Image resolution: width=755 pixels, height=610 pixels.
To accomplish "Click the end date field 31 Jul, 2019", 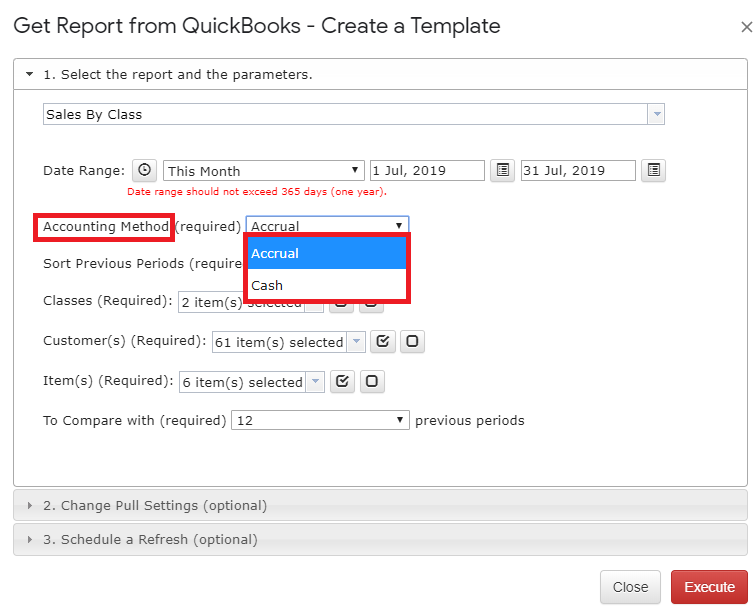I will click(578, 170).
